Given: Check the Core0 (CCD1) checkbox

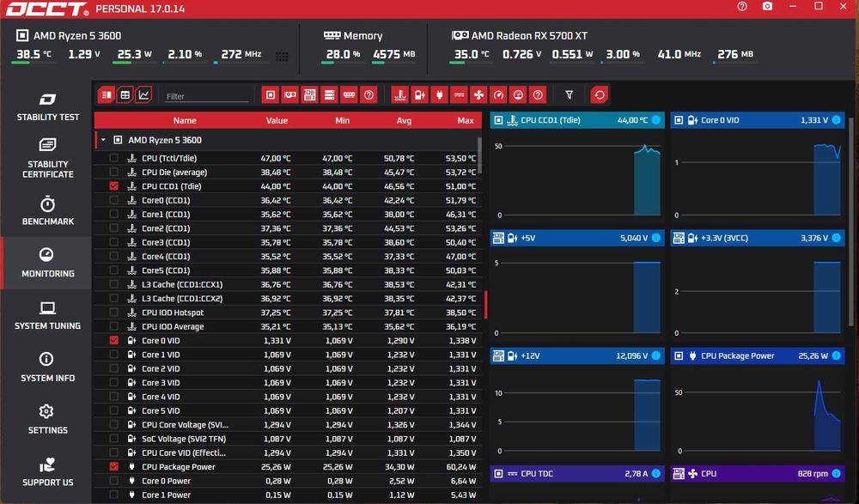Looking at the screenshot, I should [x=113, y=200].
